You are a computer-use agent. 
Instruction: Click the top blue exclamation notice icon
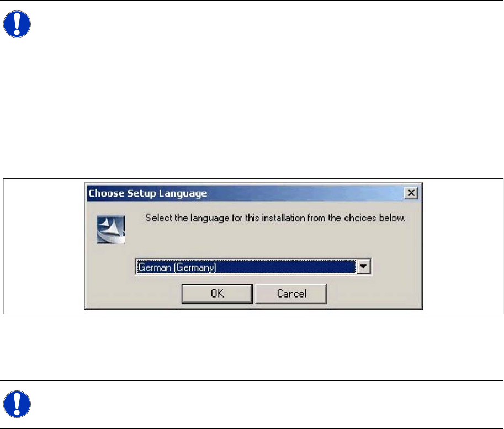click(17, 24)
